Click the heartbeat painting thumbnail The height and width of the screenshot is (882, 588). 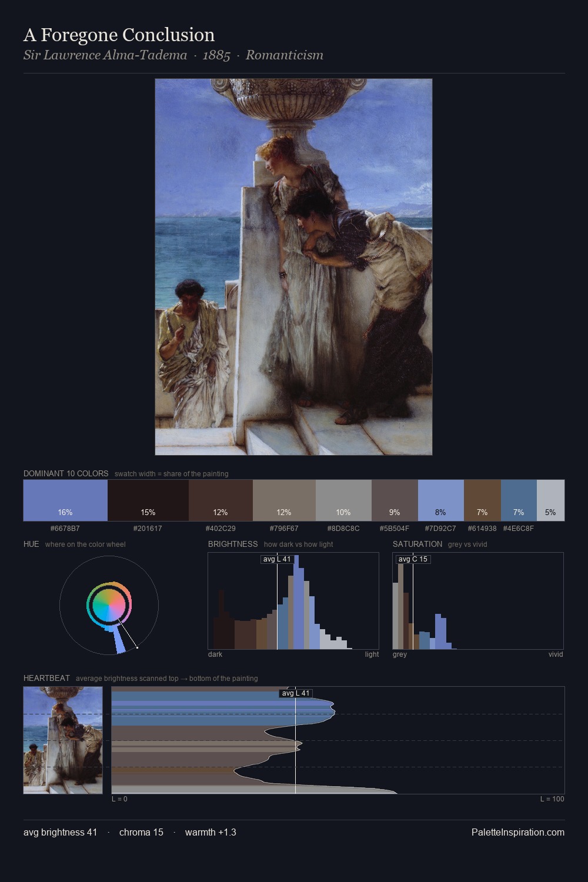coord(63,740)
